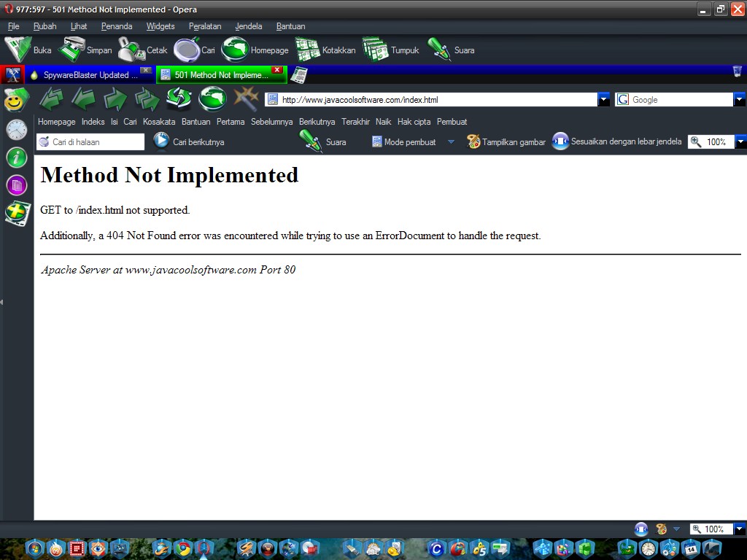
Task: Open the Penanda menu
Action: pos(117,26)
